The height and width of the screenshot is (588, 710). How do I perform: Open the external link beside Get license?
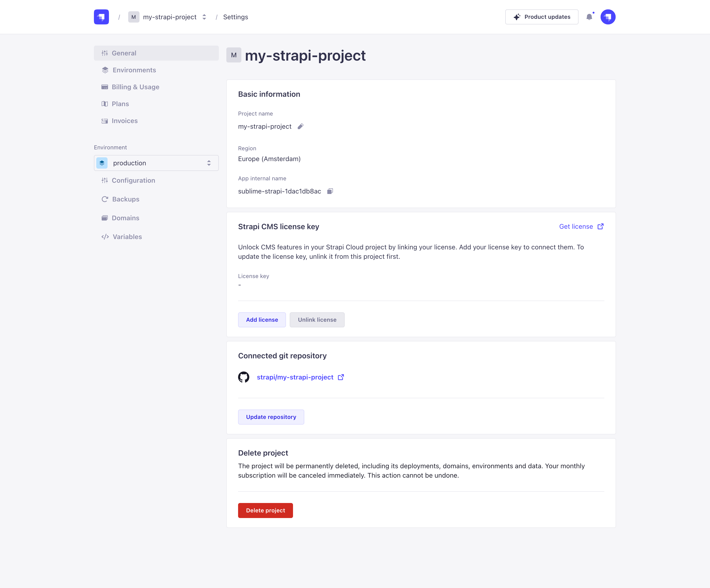(600, 227)
